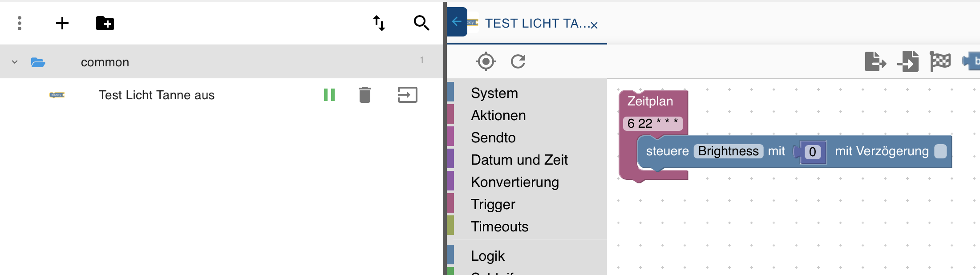Collapse the common folder chevron
980x275 pixels.
point(15,62)
